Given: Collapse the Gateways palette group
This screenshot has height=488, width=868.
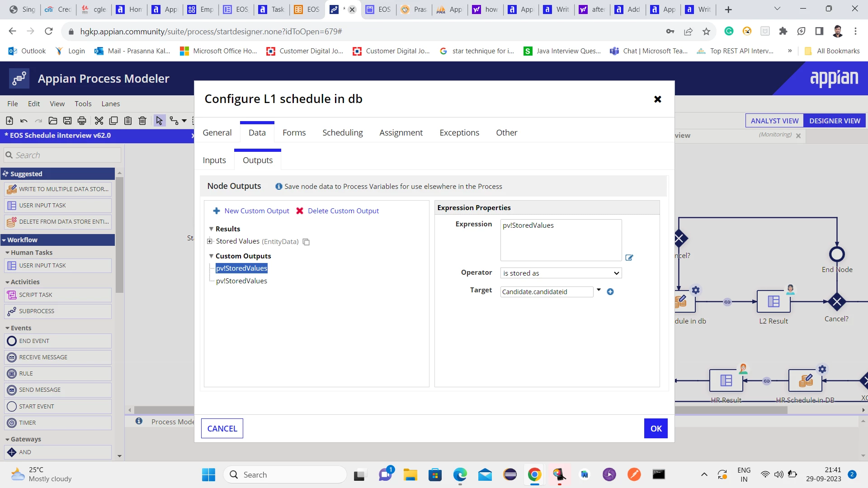Looking at the screenshot, I should click(x=7, y=439).
